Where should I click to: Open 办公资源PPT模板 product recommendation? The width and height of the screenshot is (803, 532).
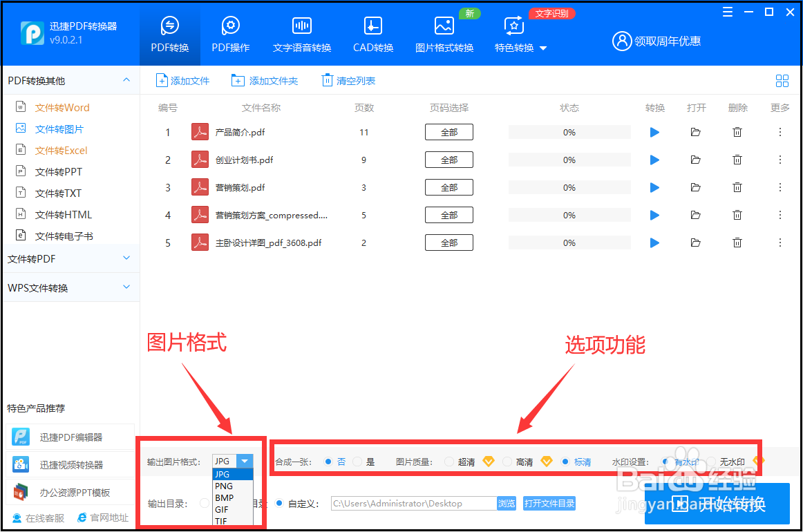(70, 493)
